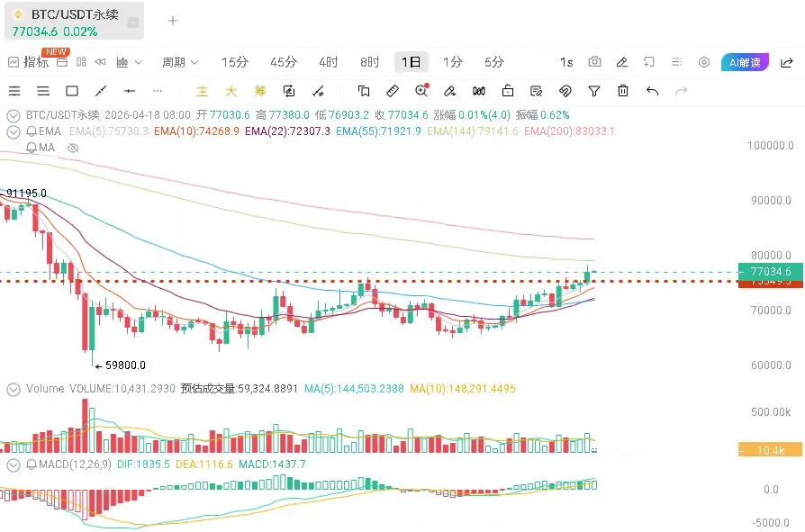Click the current price tag 77034.6 on axis
Viewport: 805px width, 532px height.
coord(771,271)
